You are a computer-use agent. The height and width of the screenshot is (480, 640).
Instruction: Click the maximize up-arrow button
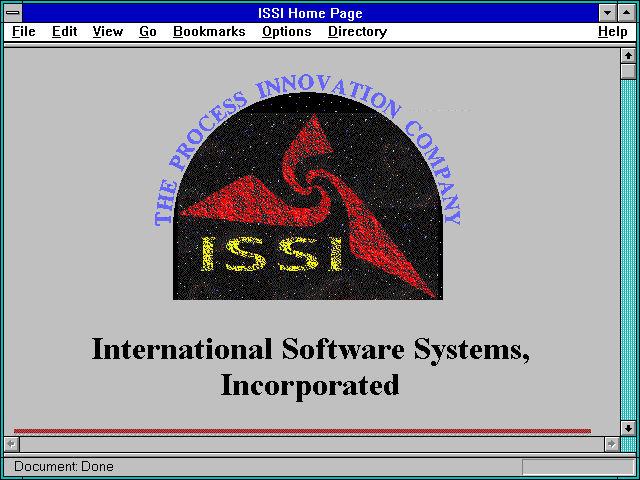tap(627, 13)
